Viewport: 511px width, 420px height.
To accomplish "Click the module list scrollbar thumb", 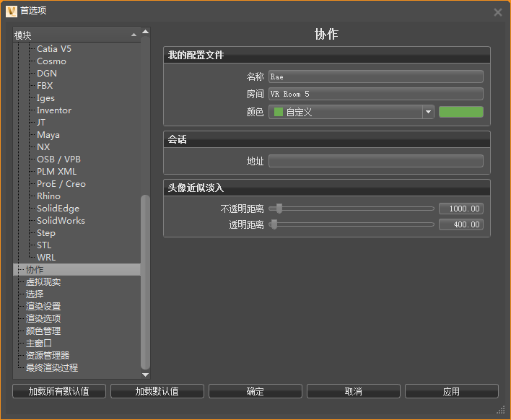I will [145, 282].
